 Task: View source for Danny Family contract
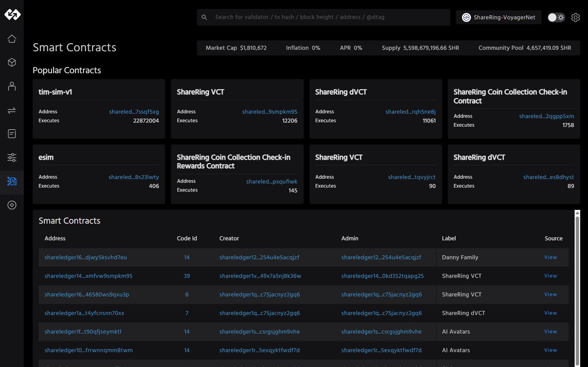[x=550, y=257]
